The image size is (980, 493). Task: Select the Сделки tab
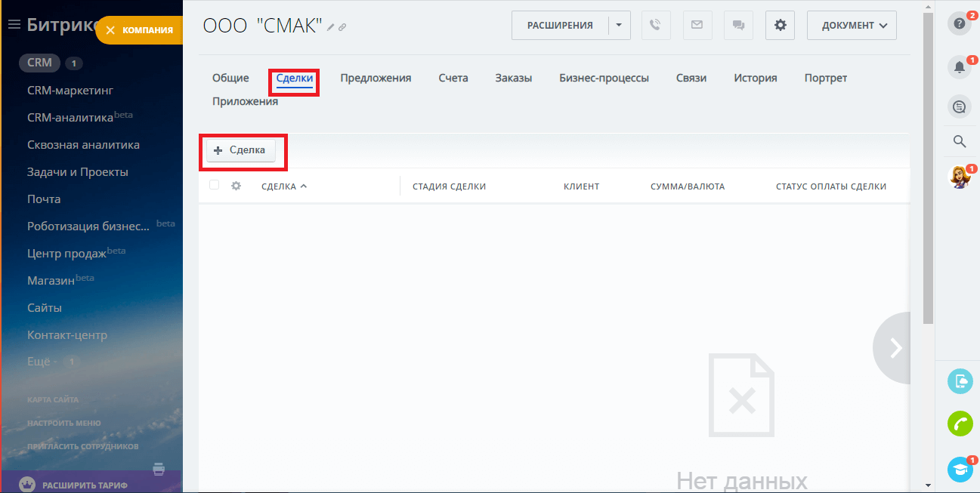295,78
